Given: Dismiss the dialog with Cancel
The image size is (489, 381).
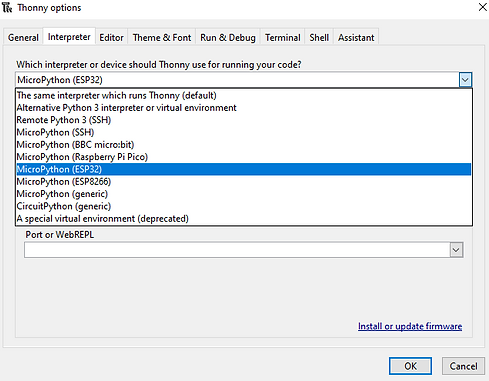Looking at the screenshot, I should click(x=463, y=366).
